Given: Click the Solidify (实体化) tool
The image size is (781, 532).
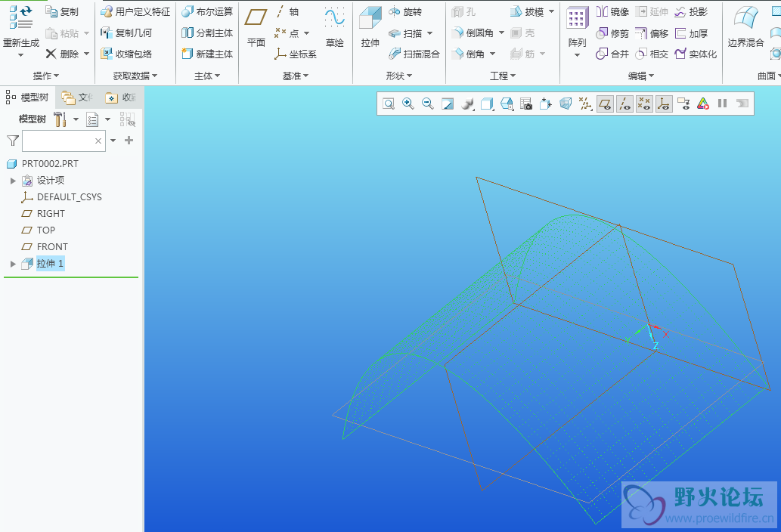Looking at the screenshot, I should click(696, 54).
